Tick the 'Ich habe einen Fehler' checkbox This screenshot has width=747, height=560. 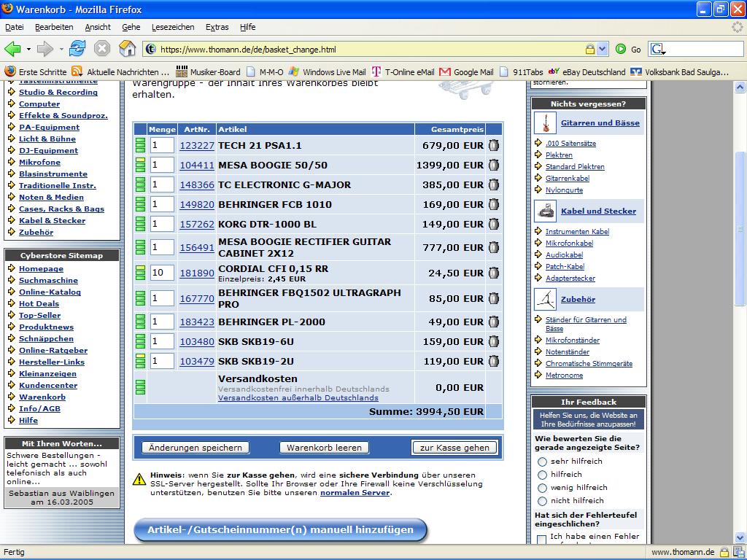pos(542,539)
